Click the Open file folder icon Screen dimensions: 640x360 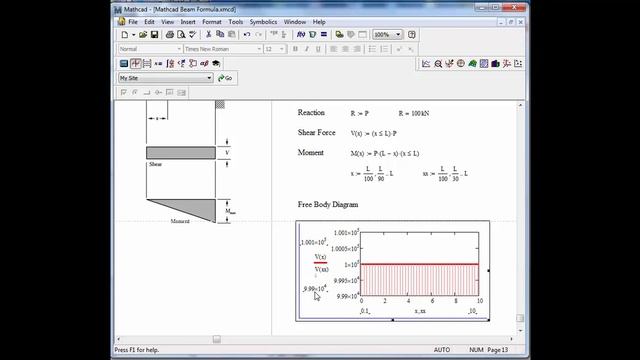pos(143,35)
